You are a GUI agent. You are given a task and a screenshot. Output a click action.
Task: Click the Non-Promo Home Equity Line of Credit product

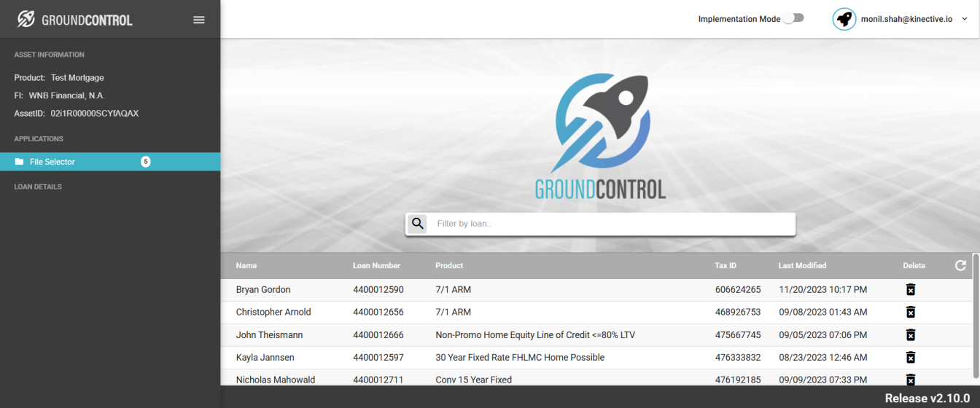(535, 335)
